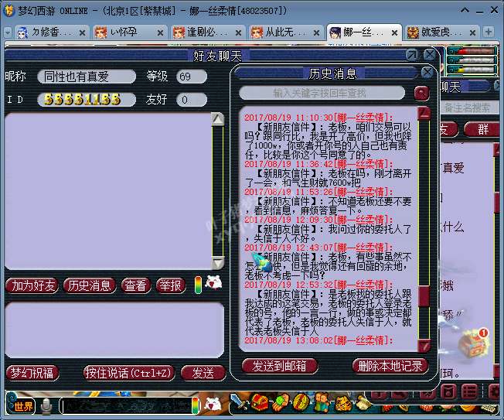Click the hand giving item icon
This screenshot has width=504, height=420.
point(281,403)
